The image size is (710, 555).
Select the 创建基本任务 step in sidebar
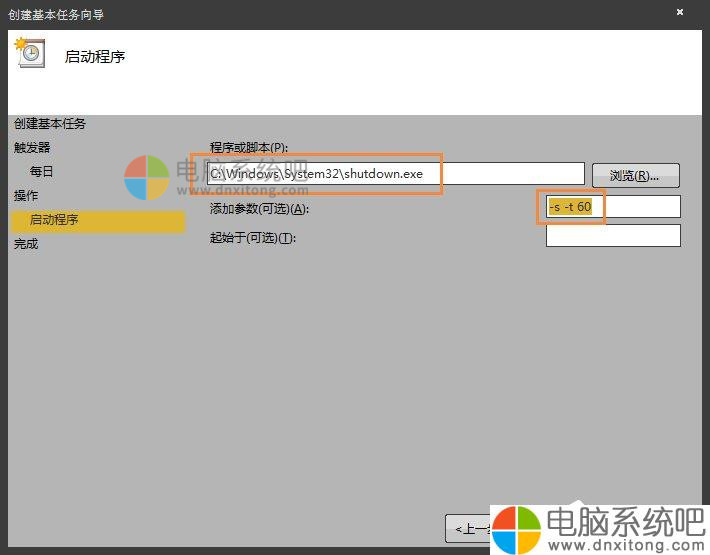pyautogui.click(x=50, y=124)
